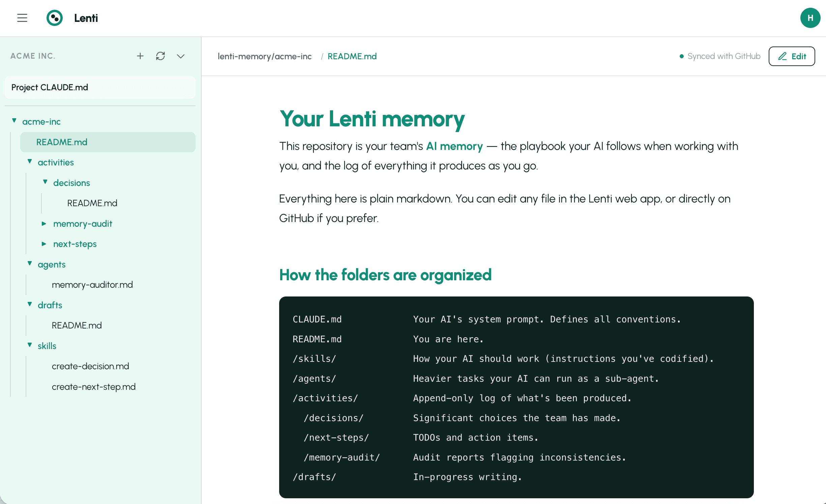Click the Lenti brand name
The image size is (826, 504).
[x=86, y=18]
